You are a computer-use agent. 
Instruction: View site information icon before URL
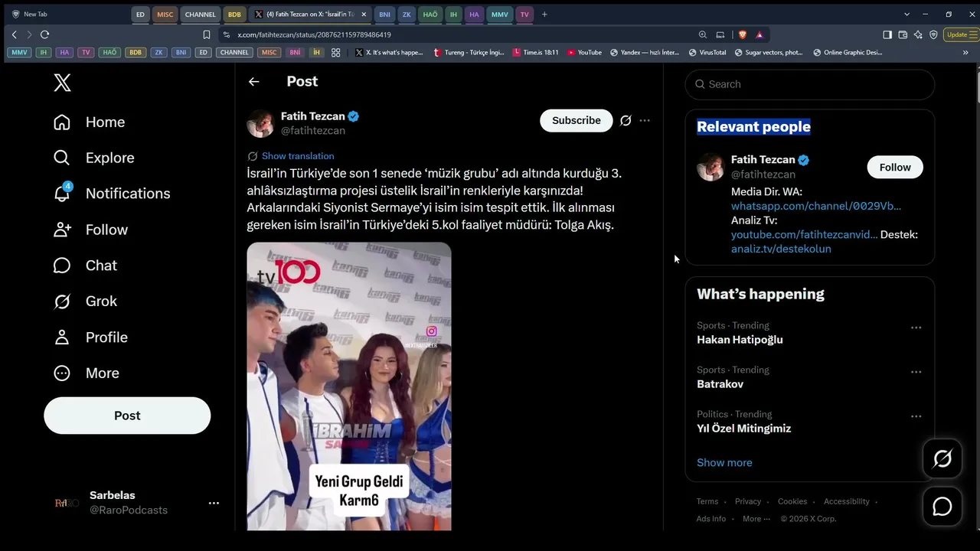click(x=226, y=34)
